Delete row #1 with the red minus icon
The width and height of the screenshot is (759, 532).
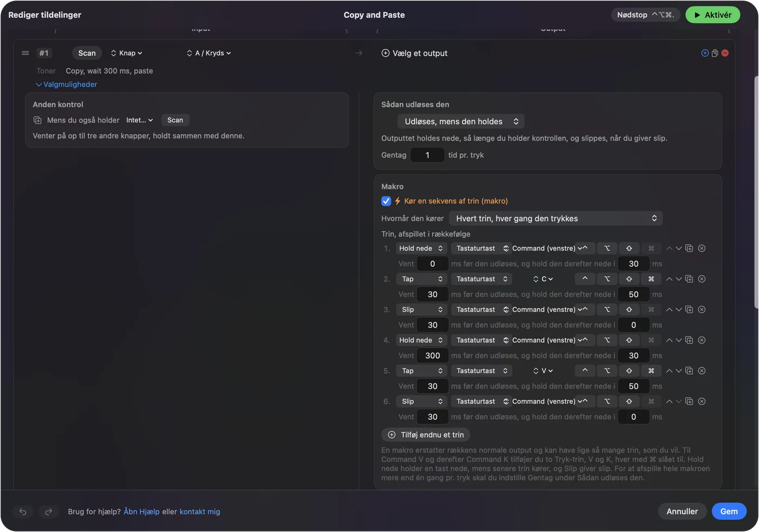pos(725,53)
